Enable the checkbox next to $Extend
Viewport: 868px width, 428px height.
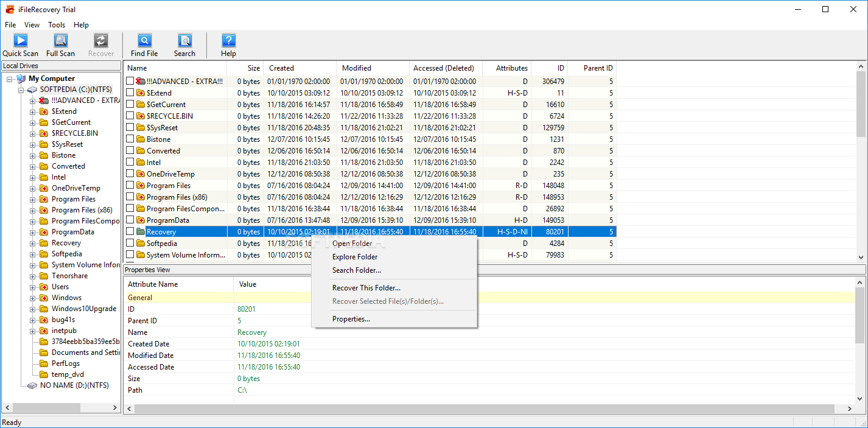coord(130,93)
